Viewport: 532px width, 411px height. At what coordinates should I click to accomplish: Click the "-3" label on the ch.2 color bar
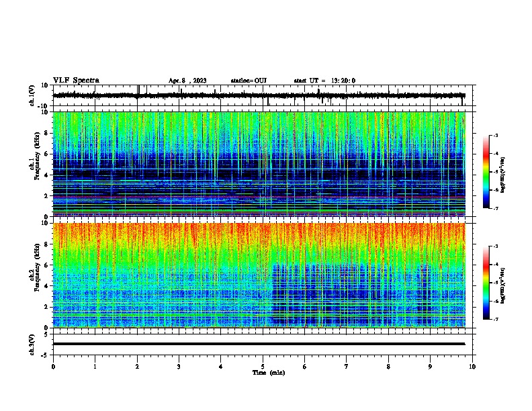(495, 246)
